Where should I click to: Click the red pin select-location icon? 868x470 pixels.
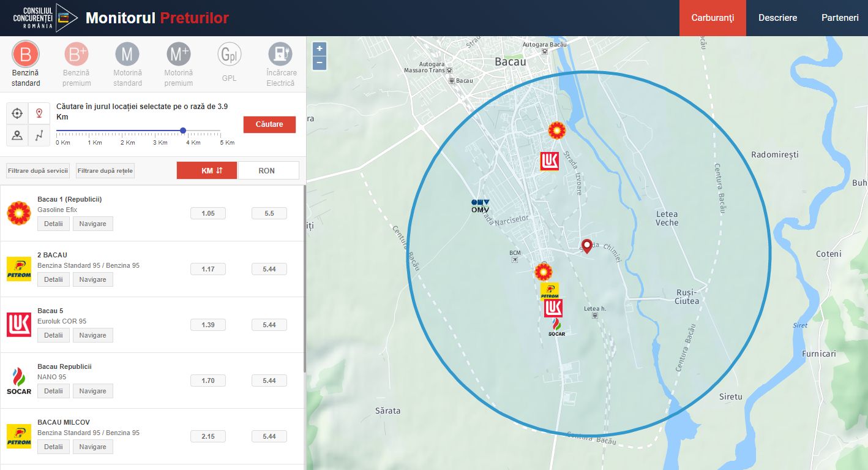(x=39, y=113)
